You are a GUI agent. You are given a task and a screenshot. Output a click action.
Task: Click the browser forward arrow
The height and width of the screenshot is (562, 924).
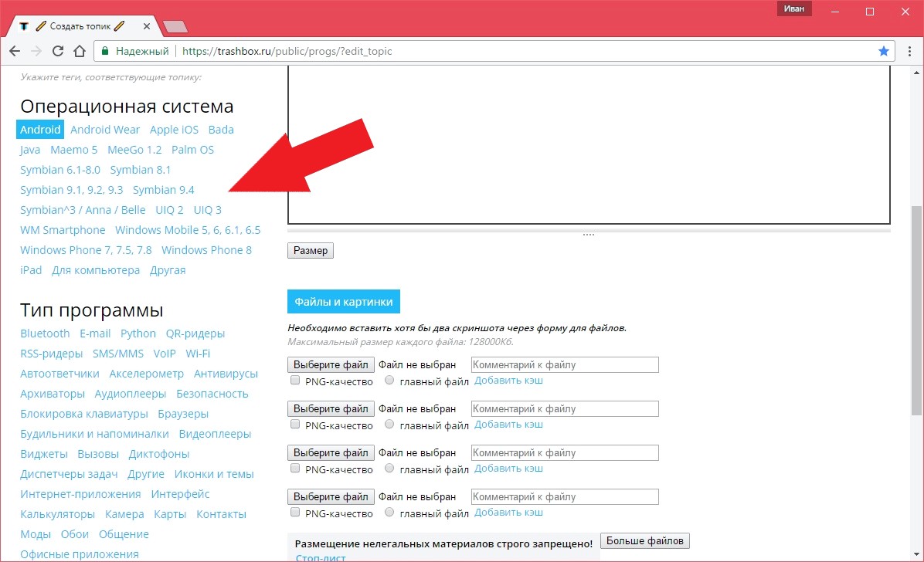click(36, 51)
